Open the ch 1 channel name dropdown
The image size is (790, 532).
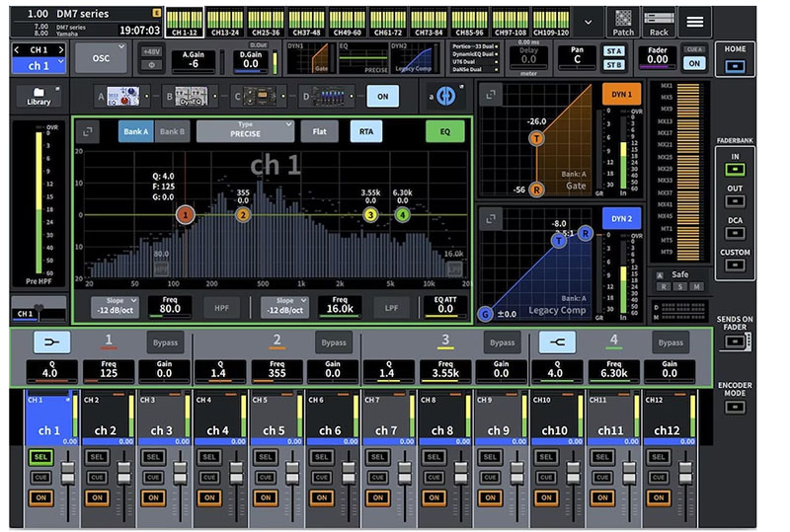(x=39, y=65)
